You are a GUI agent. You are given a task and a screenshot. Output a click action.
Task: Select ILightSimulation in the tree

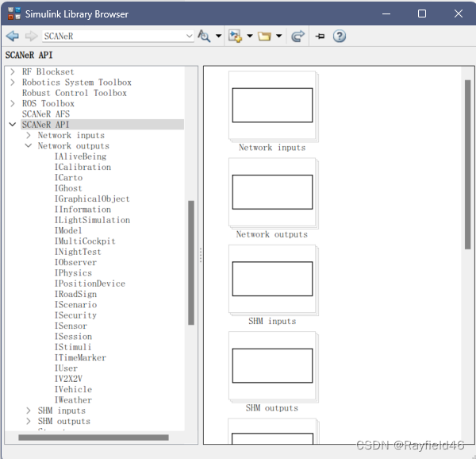point(92,220)
